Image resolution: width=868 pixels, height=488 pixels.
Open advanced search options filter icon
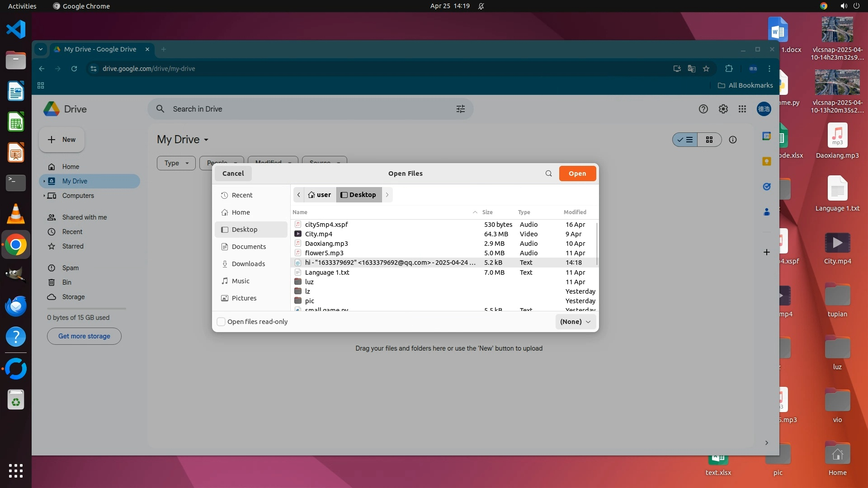(460, 109)
